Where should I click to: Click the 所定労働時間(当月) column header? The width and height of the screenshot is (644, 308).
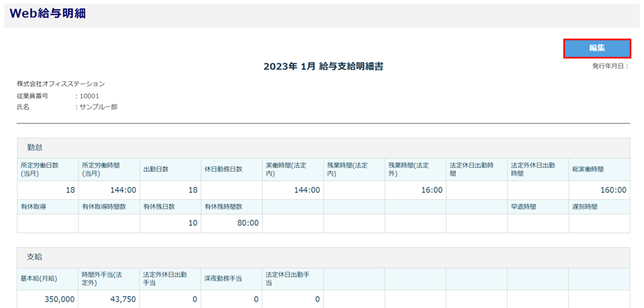coord(109,170)
